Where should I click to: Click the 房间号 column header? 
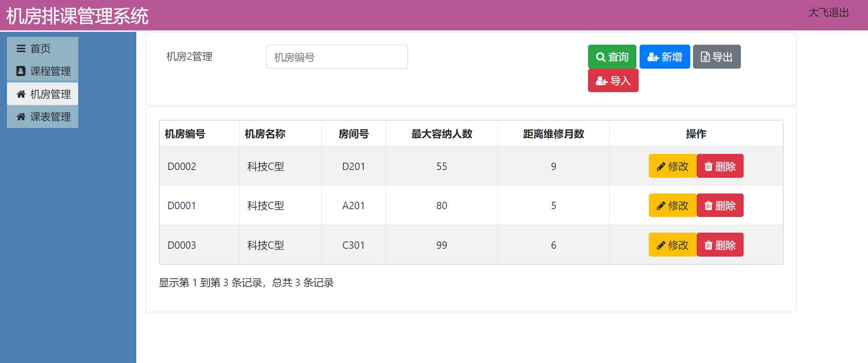pyautogui.click(x=354, y=134)
